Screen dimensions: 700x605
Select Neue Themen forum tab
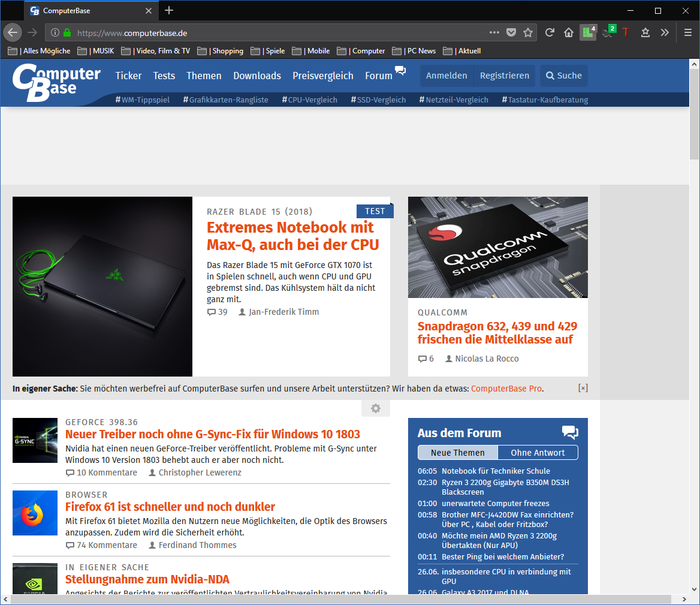(458, 453)
